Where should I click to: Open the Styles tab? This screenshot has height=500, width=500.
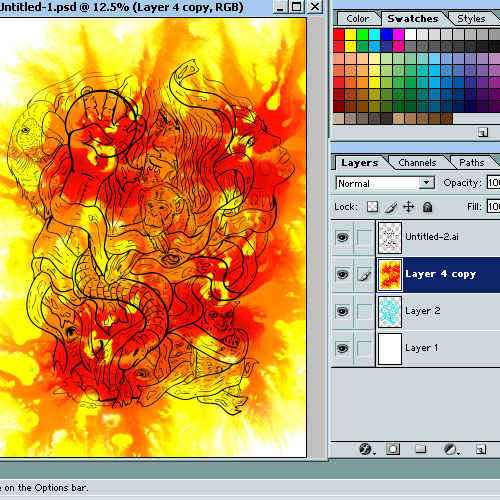click(471, 19)
